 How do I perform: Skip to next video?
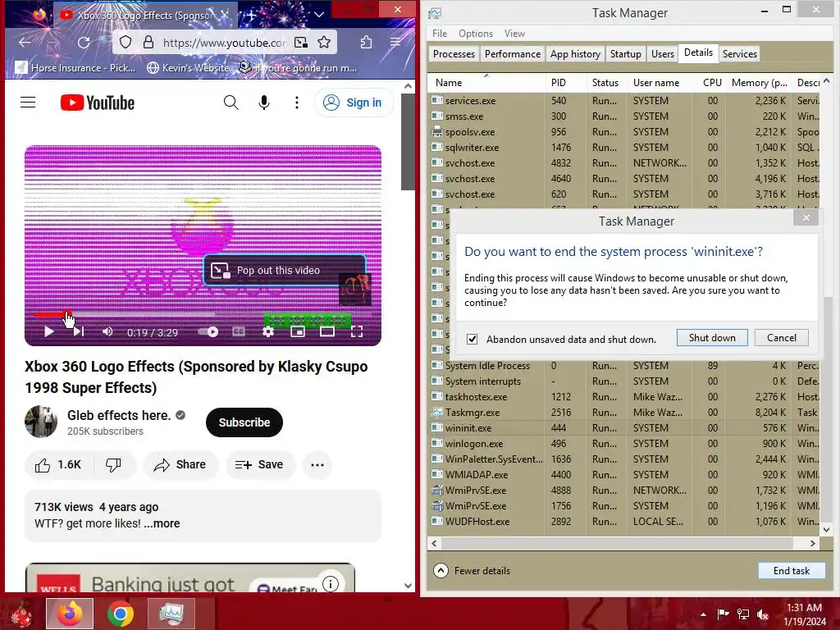click(78, 332)
